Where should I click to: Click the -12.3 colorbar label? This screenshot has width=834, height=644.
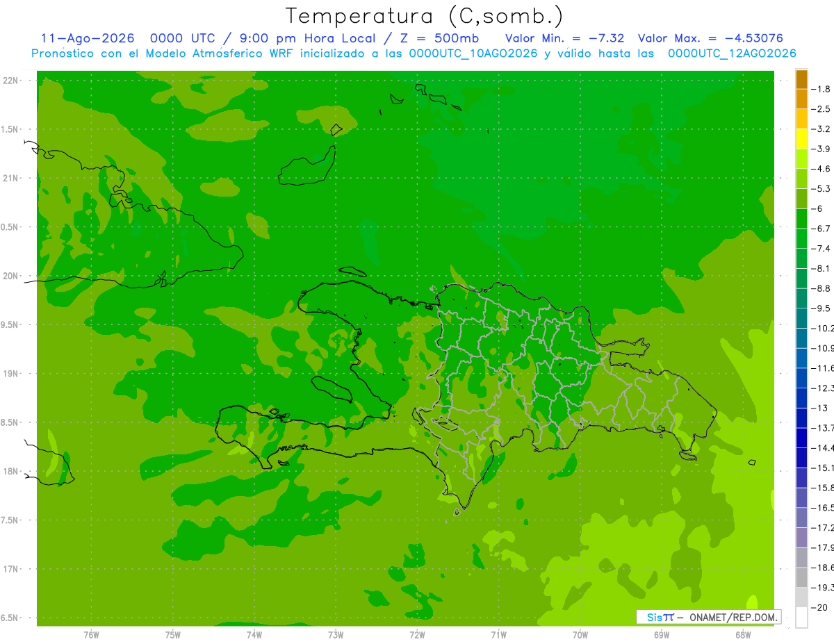(823, 388)
